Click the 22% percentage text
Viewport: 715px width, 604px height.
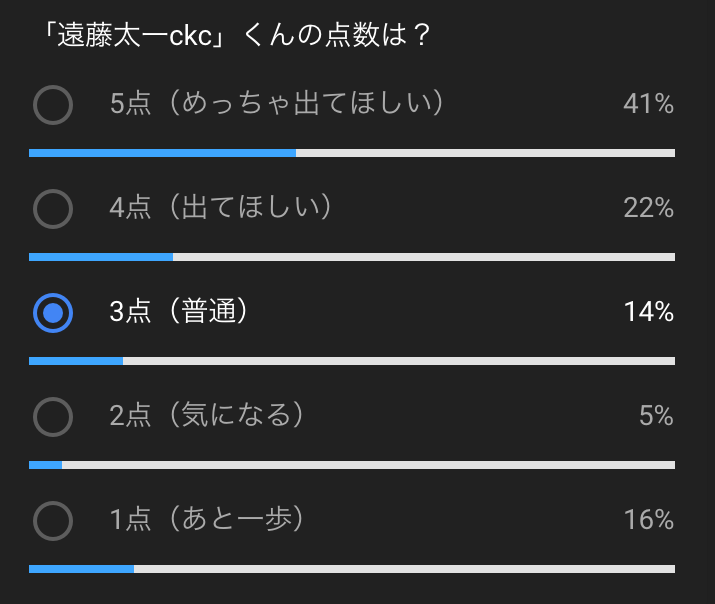(x=648, y=207)
